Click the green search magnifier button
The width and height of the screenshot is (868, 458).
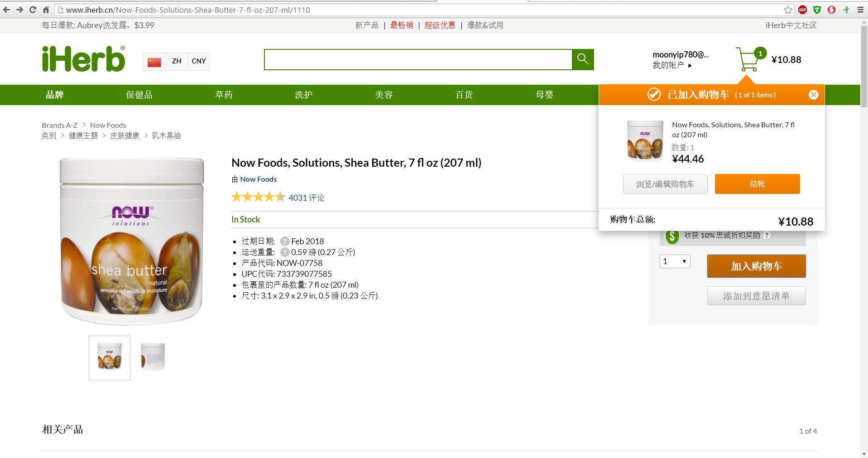[583, 59]
